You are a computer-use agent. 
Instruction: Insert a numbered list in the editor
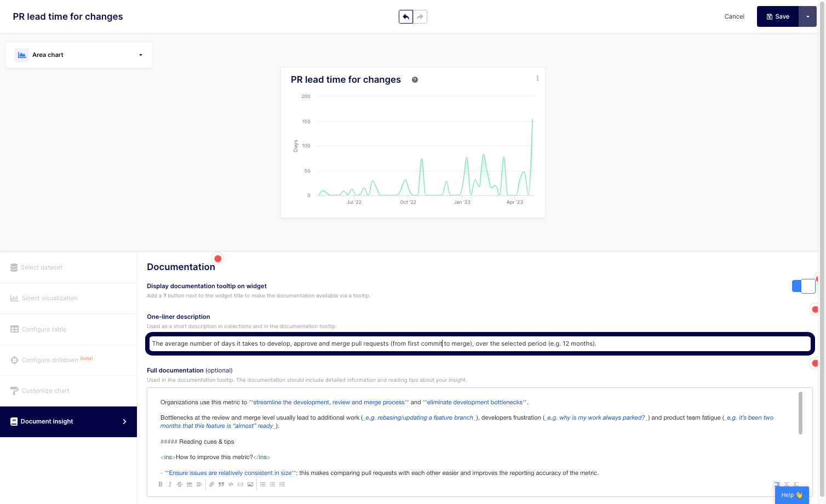coord(272,484)
